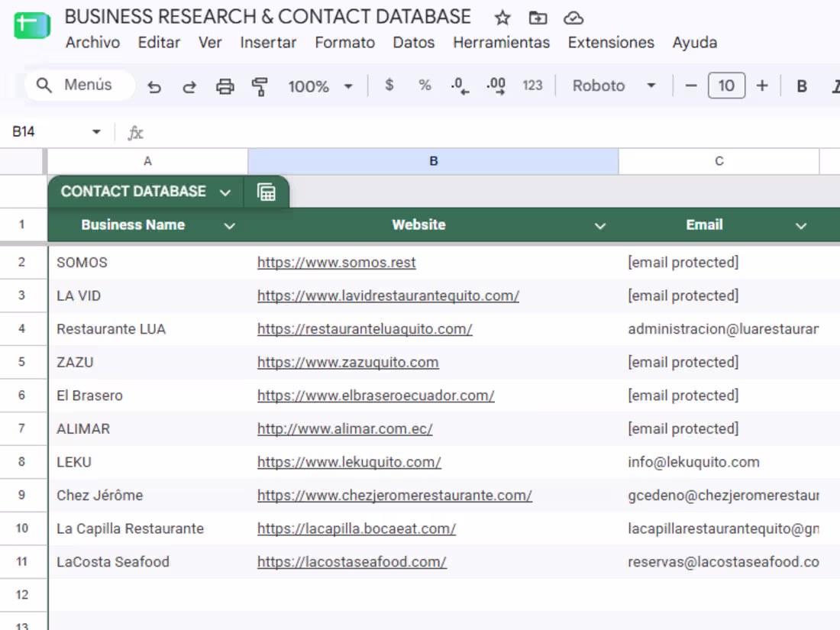
Task: Select cell containing Chez Jérôme
Action: point(148,495)
